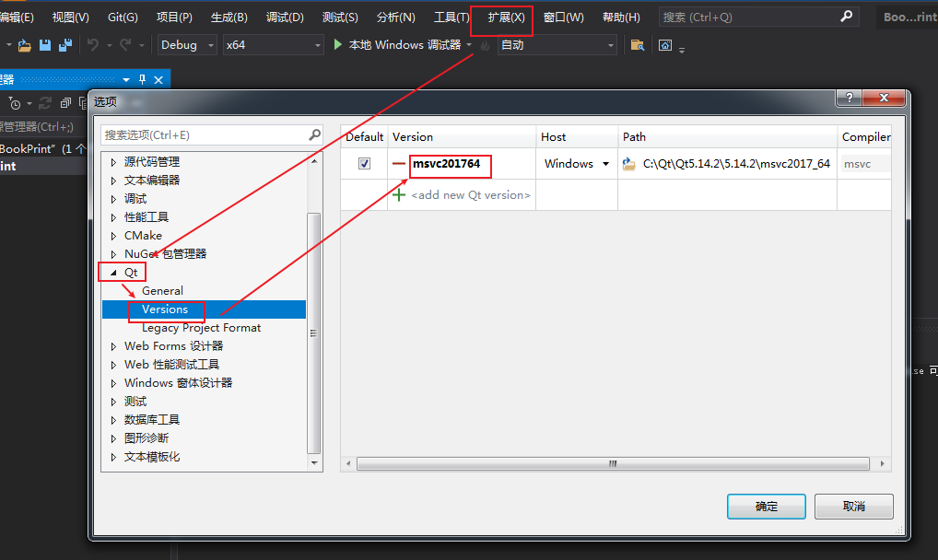Open the 调试(D) menu
The image size is (938, 560).
(285, 17)
